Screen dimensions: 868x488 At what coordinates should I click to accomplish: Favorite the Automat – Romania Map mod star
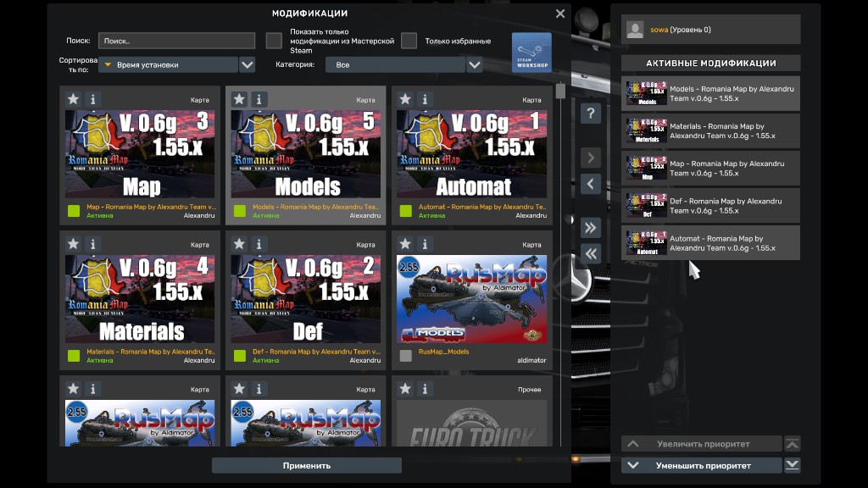(405, 99)
